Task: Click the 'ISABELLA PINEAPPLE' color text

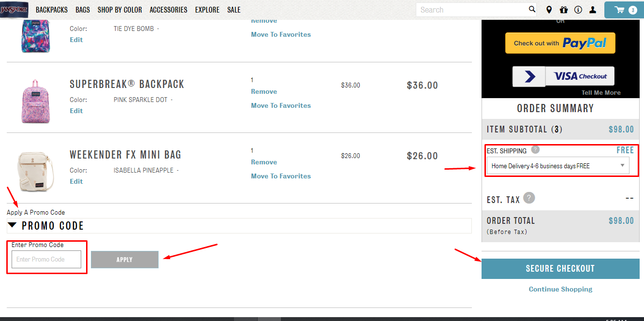Action: click(144, 170)
